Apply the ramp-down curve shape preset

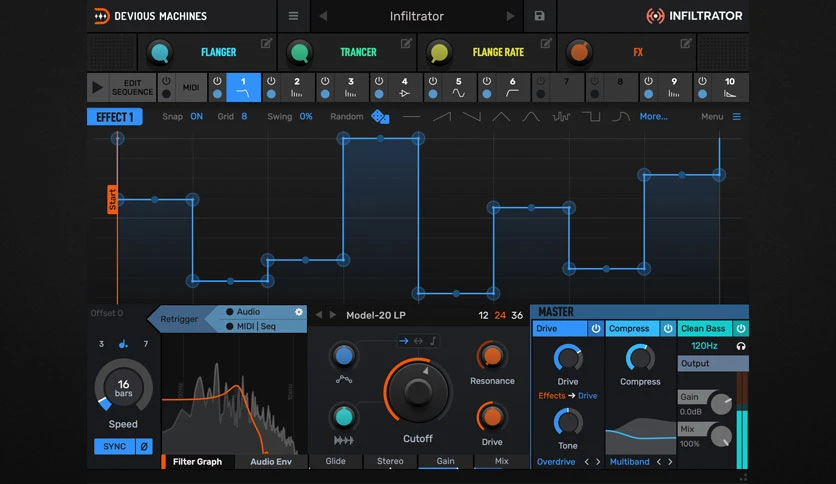pos(471,116)
